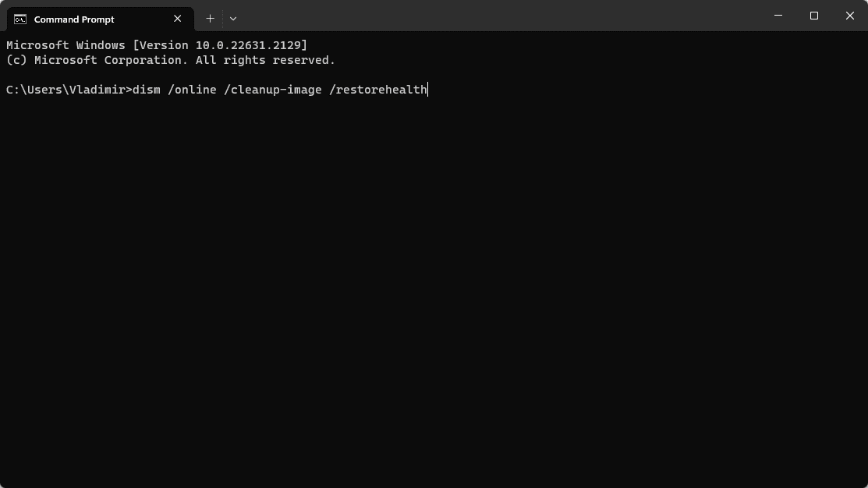Click the "/restorehealth" argument in the command
The width and height of the screenshot is (868, 488).
click(x=378, y=90)
